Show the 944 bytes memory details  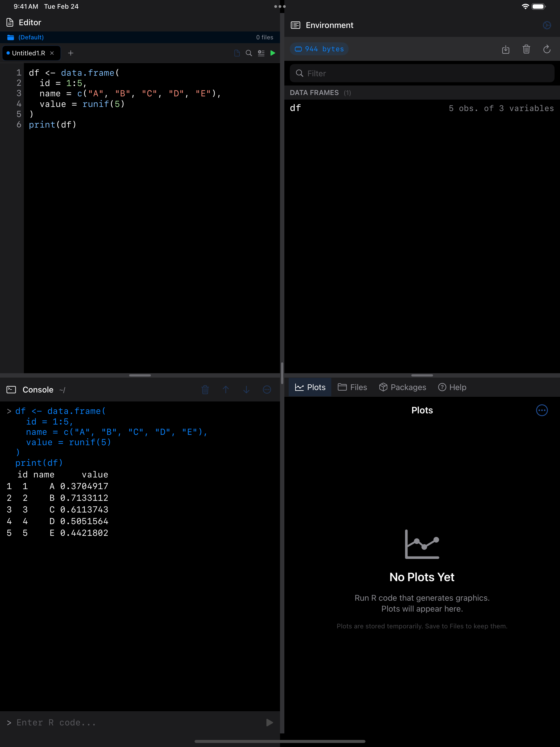coord(319,49)
